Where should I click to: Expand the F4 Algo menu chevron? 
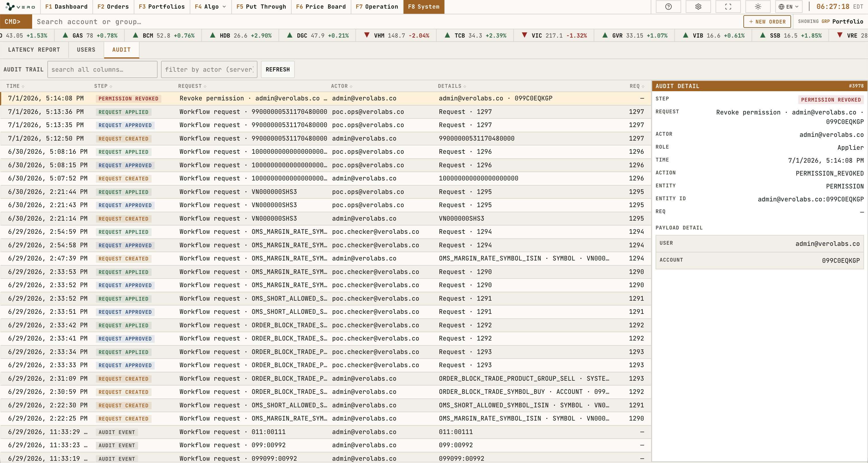[224, 7]
